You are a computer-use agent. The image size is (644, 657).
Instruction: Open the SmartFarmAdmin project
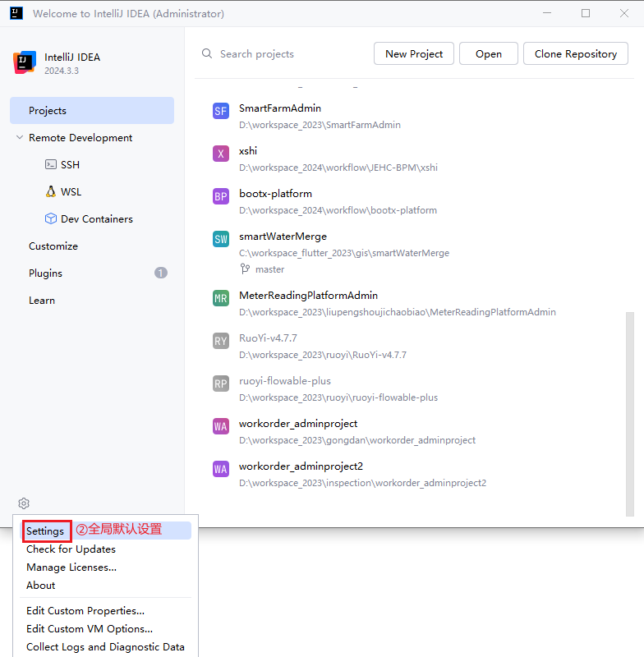(x=280, y=108)
